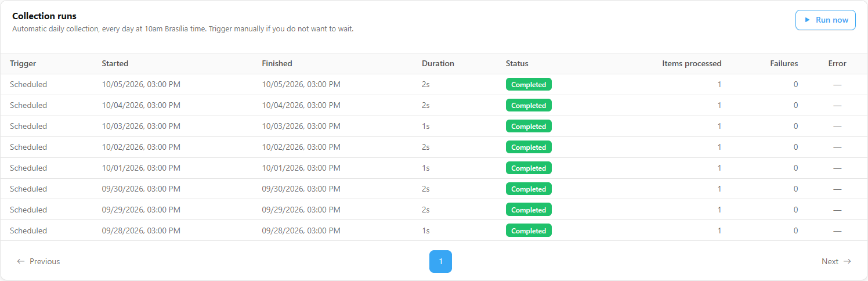Click Completed badge for the 09/30/2026 run
The height and width of the screenshot is (281, 868).
pos(529,189)
